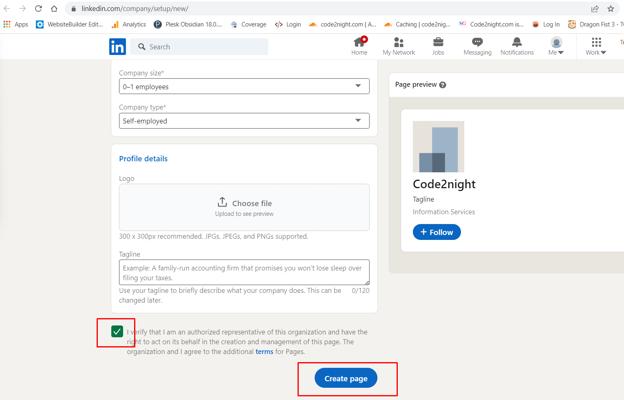Click the Choose file upload icon
The width and height of the screenshot is (624, 400).
pos(222,202)
